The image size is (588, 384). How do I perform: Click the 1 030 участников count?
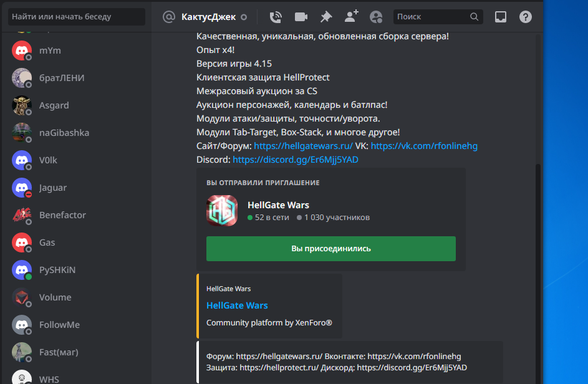pos(333,218)
